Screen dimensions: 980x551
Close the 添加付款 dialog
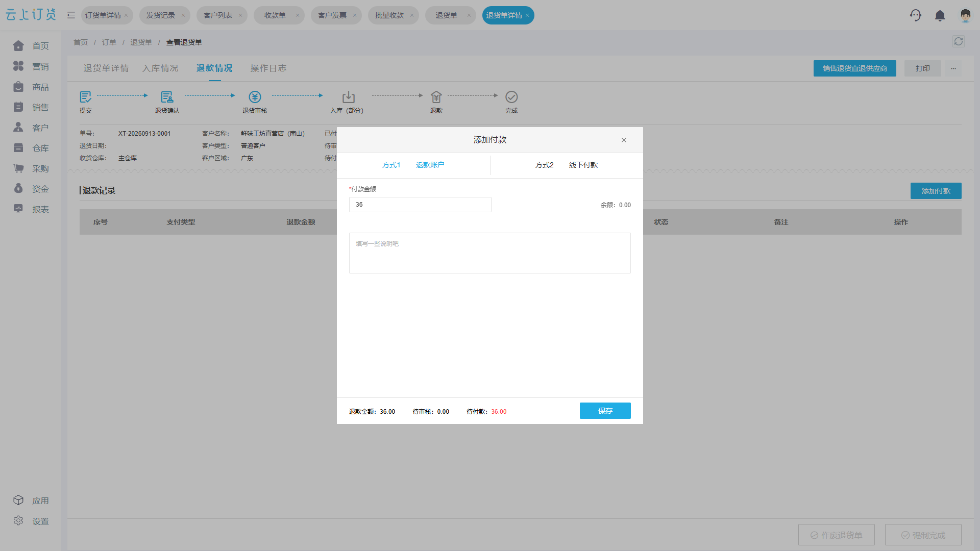click(624, 140)
